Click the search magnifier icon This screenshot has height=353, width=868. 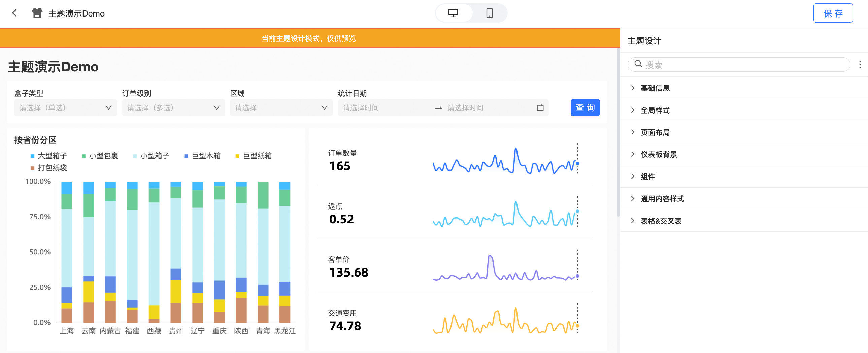pyautogui.click(x=637, y=64)
